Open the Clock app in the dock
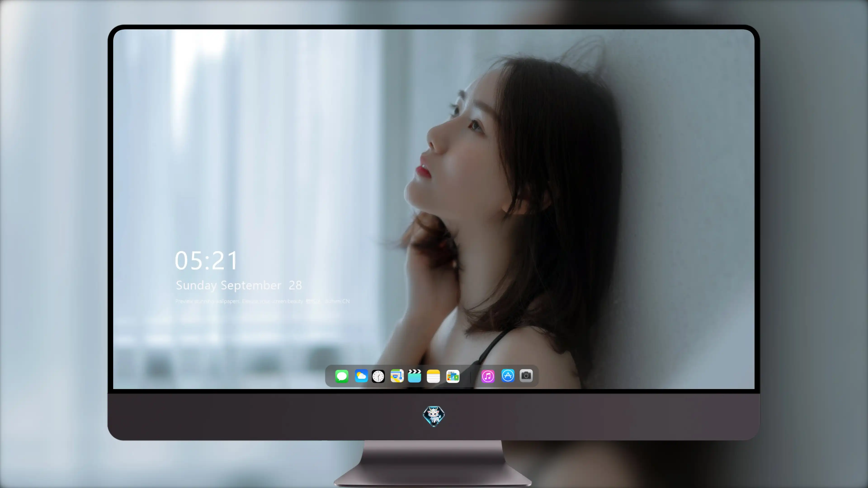 click(x=378, y=376)
